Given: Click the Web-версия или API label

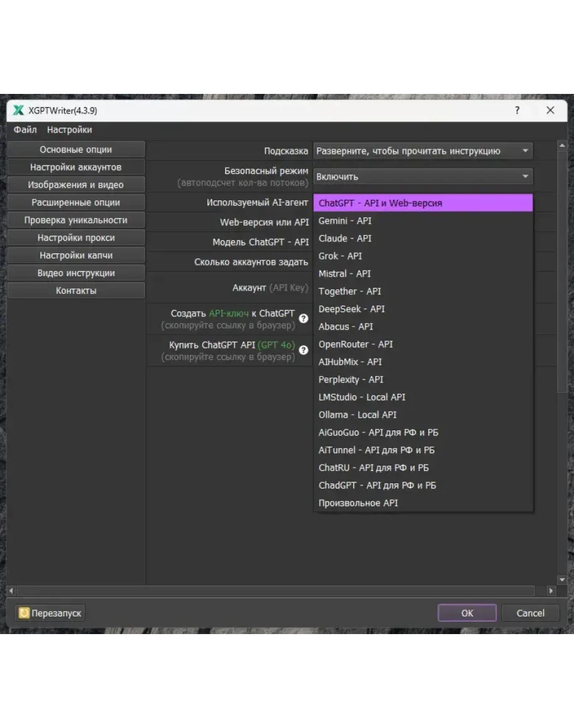Looking at the screenshot, I should point(264,222).
